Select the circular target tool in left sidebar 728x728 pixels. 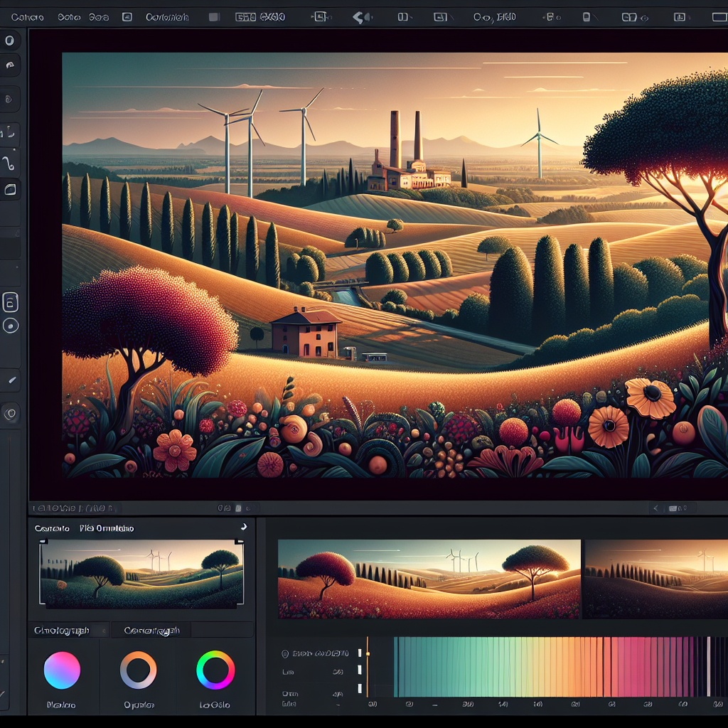(x=11, y=326)
